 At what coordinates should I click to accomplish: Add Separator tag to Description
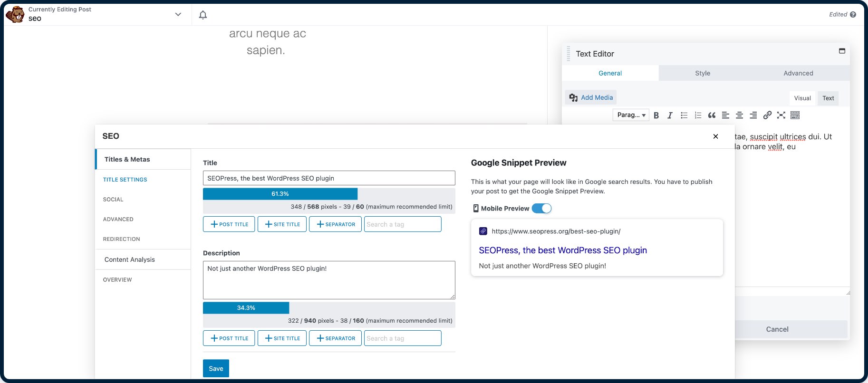335,338
